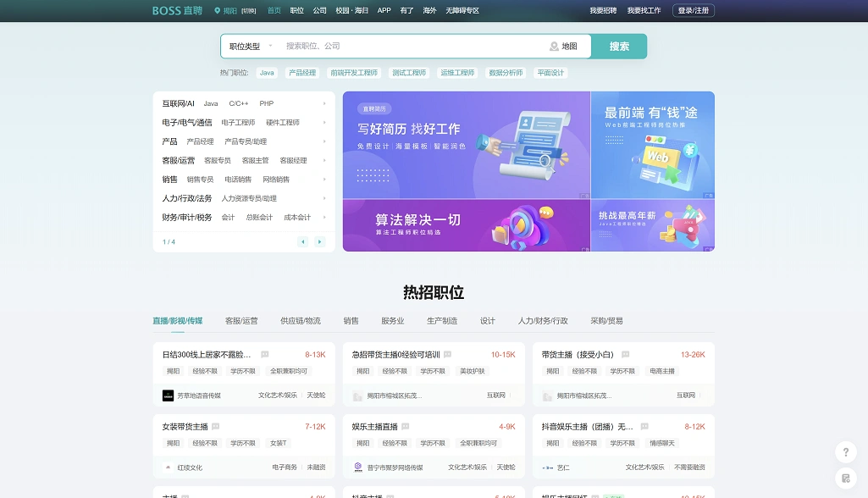Click the job and company search input field
This screenshot has width=868, height=498.
pos(411,47)
